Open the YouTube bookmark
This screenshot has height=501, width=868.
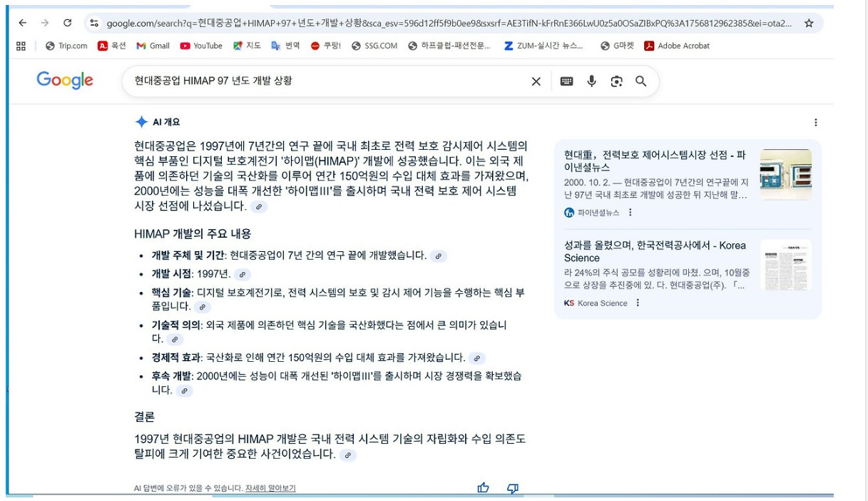pos(201,46)
